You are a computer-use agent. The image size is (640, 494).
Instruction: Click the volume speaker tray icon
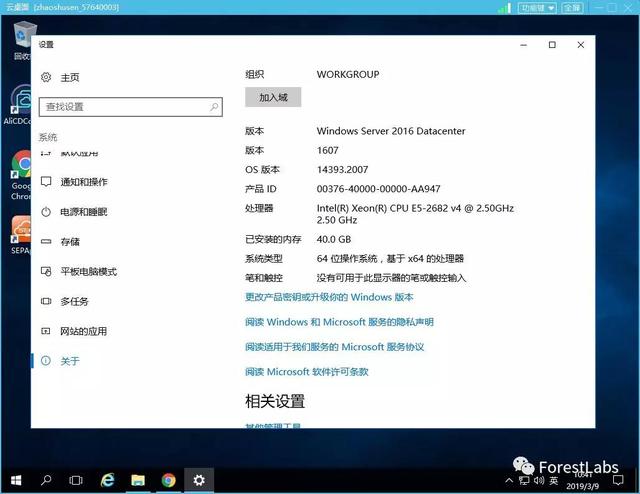pyautogui.click(x=539, y=481)
